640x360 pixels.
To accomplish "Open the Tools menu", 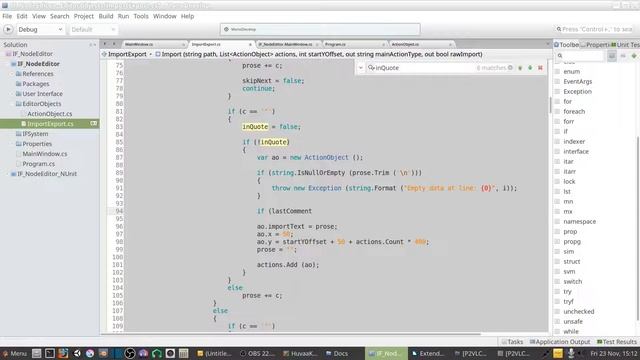I will (141, 16).
